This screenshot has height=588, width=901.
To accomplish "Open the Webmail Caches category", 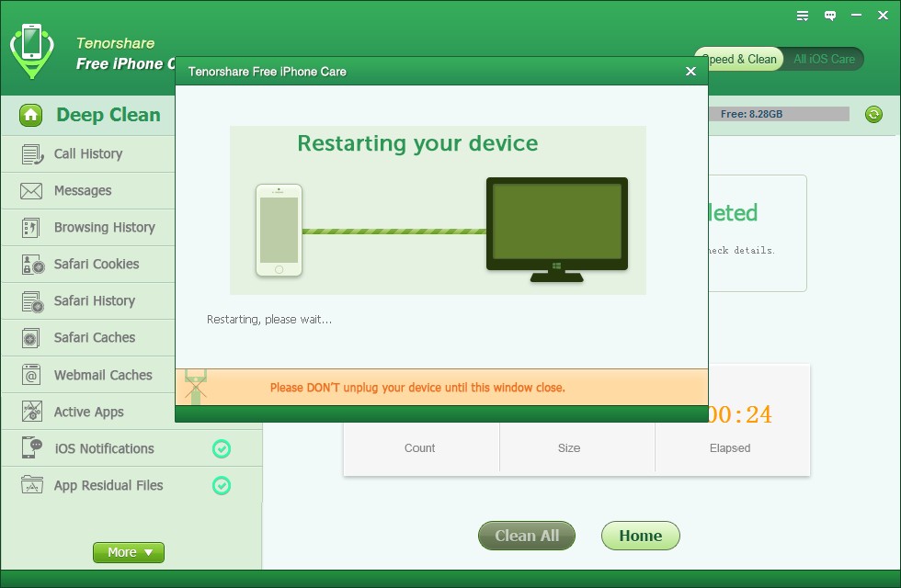I will click(88, 375).
